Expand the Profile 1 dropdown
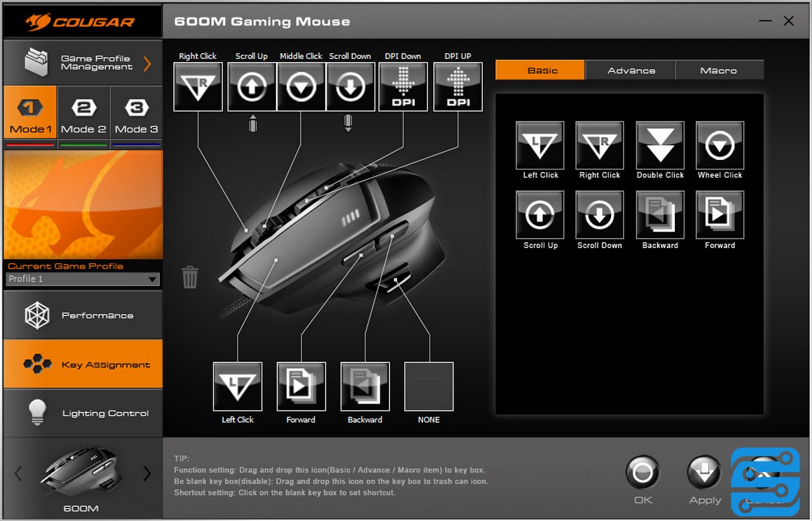 [83, 279]
